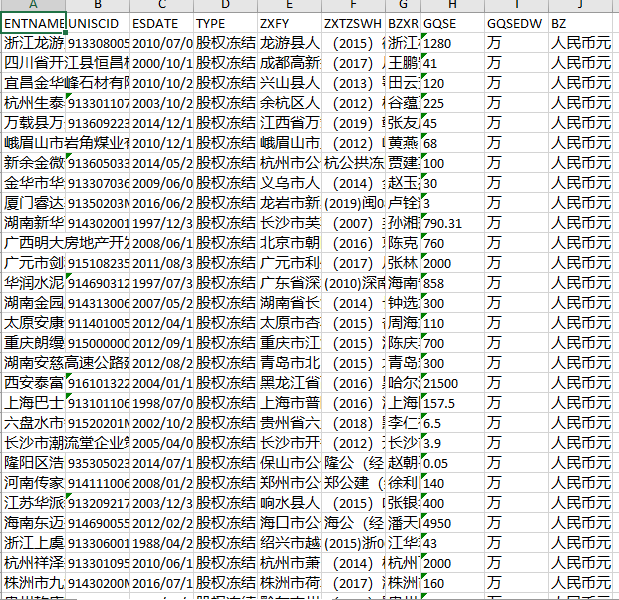
Task: Select ZXFY cell 响水县人
Action: click(289, 503)
